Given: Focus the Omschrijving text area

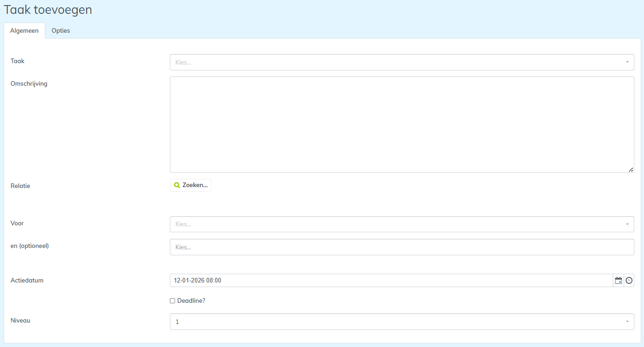Looking at the screenshot, I should click(x=402, y=124).
